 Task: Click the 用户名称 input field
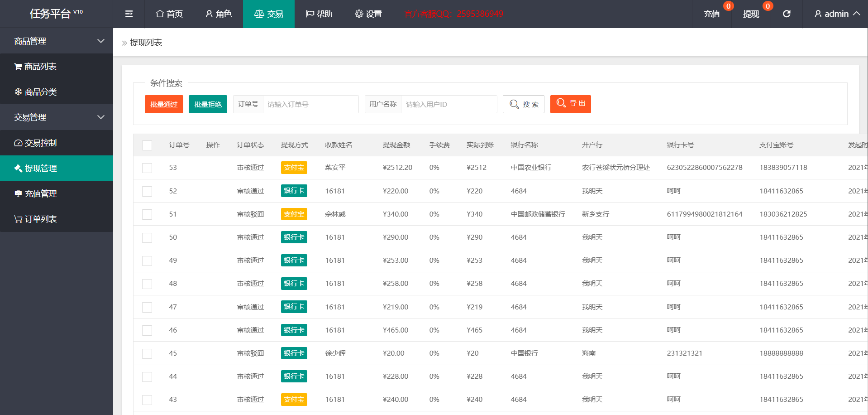449,104
